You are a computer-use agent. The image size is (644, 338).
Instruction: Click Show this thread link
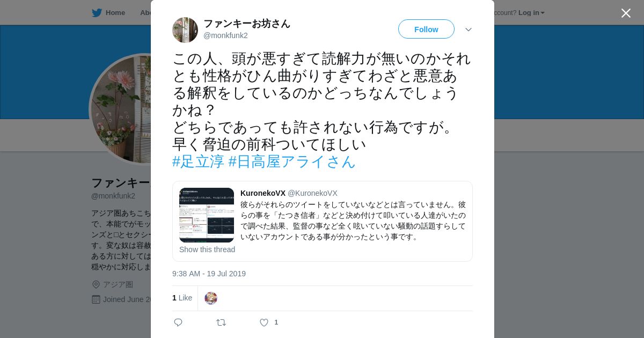207,249
